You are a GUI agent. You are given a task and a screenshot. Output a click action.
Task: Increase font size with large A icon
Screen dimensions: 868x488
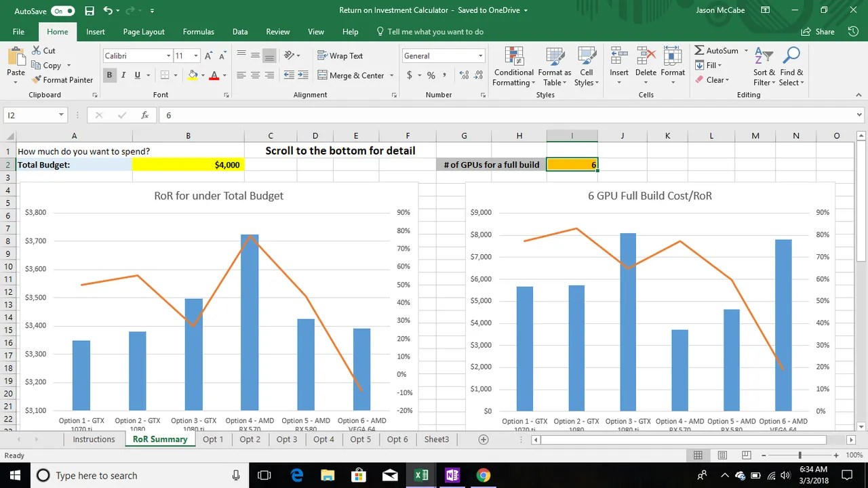(208, 56)
